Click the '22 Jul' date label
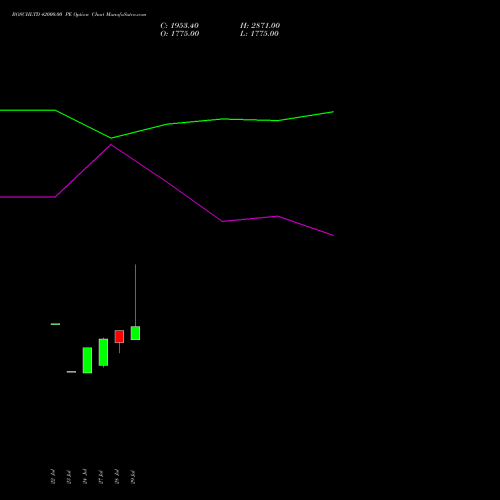Viewport: 500px width, 500px height. pos(53,477)
